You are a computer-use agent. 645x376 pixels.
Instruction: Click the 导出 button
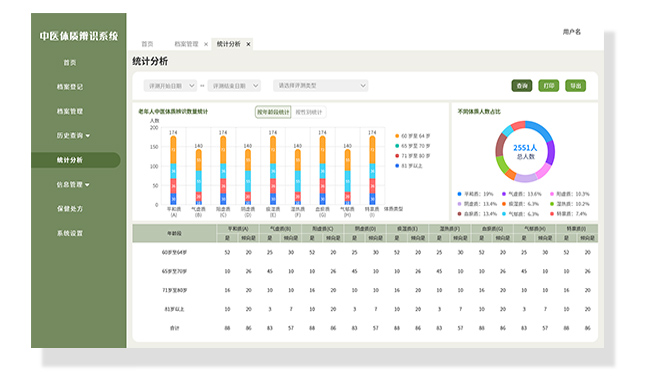point(575,86)
